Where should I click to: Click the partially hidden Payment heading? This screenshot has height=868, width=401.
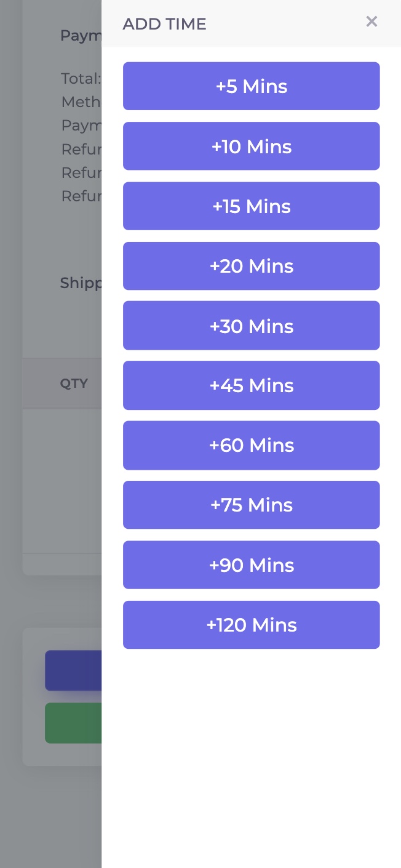81,36
